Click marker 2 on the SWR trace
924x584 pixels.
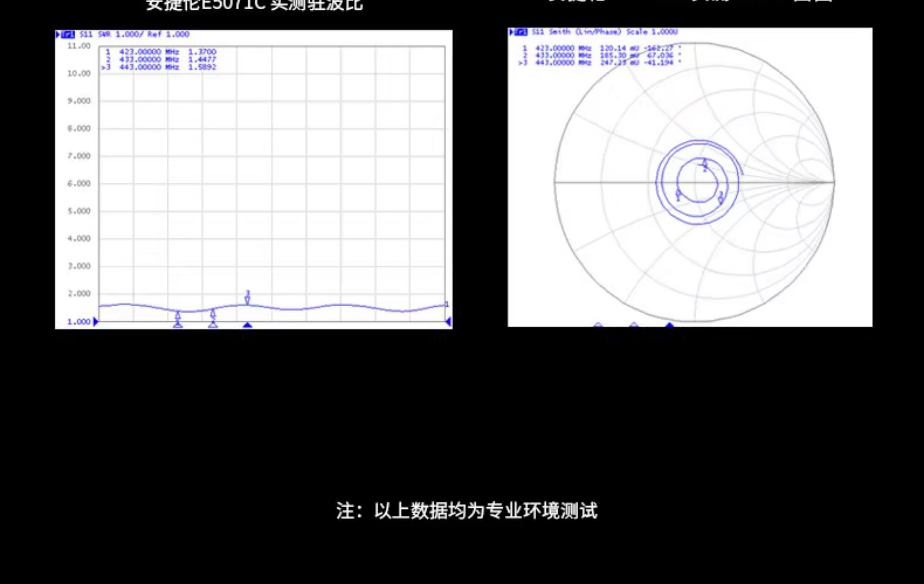tap(213, 314)
